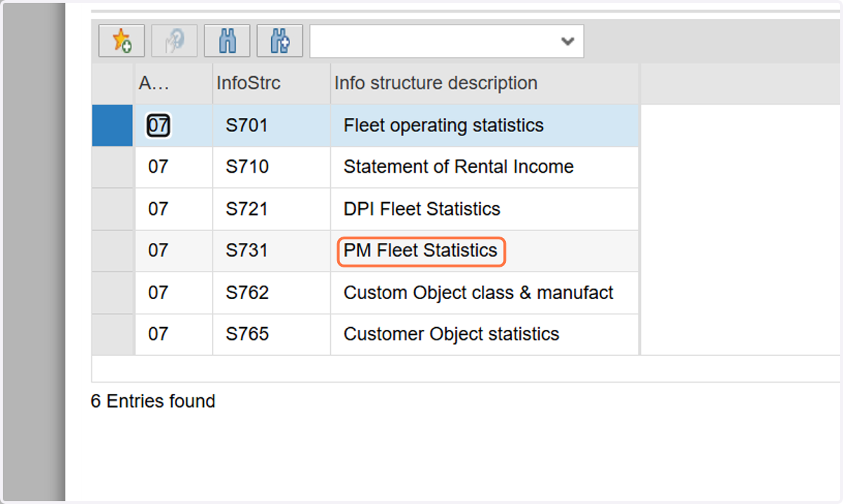Click the 07 cell in S731 row
Image resolution: width=843 pixels, height=504 pixels.
(x=173, y=251)
